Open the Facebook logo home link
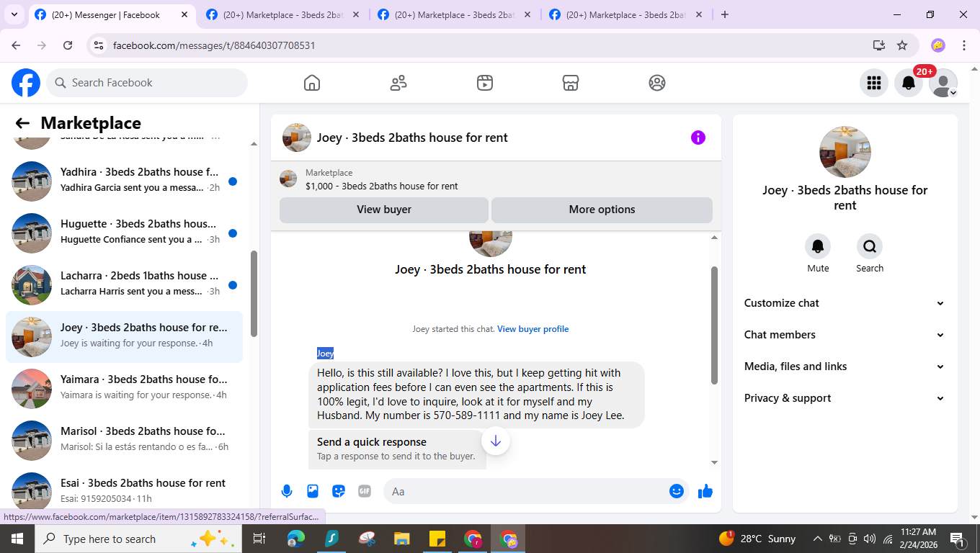Screen dimensions: 980x553 [x=26, y=83]
